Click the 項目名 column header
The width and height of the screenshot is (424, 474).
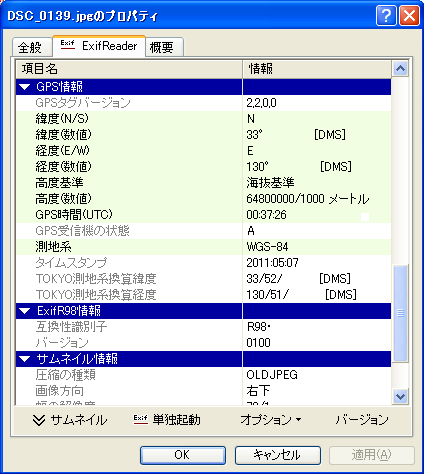click(129, 69)
